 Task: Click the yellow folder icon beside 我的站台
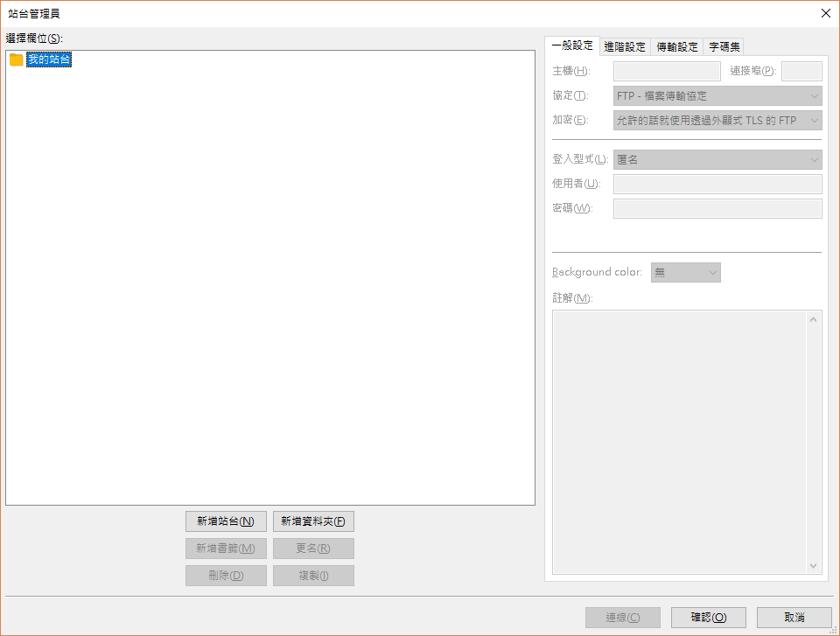(16, 59)
